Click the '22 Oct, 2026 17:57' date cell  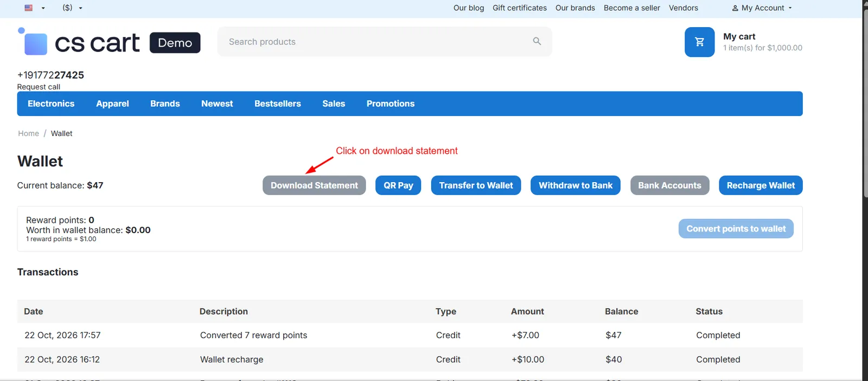tap(62, 335)
